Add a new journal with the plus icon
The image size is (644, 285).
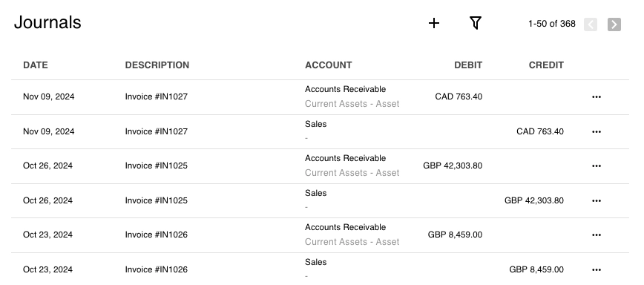[434, 24]
